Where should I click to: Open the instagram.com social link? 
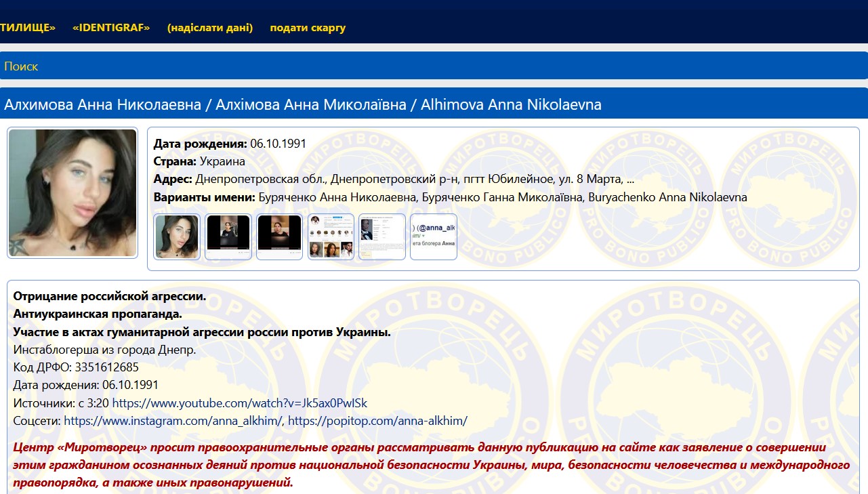pyautogui.click(x=173, y=421)
